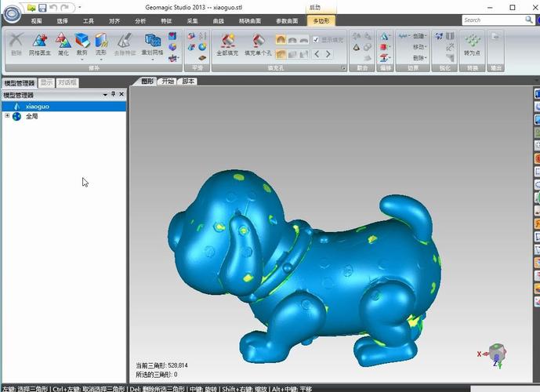Click the top-left smoothing group icon
The width and height of the screenshot is (540, 392).
pyautogui.click(x=191, y=36)
